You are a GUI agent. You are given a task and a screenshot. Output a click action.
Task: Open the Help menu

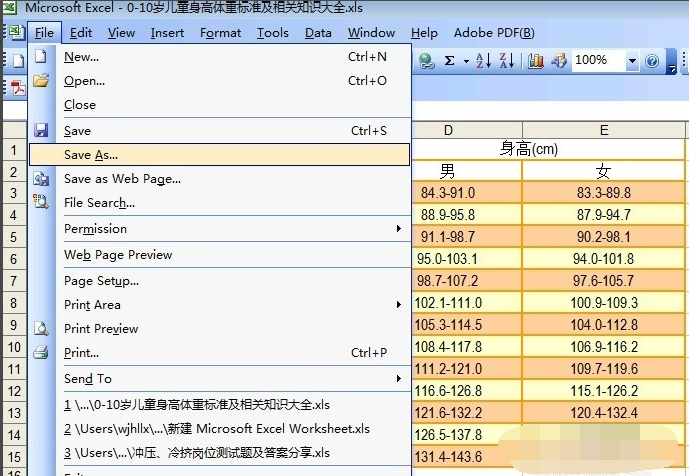pyautogui.click(x=424, y=33)
